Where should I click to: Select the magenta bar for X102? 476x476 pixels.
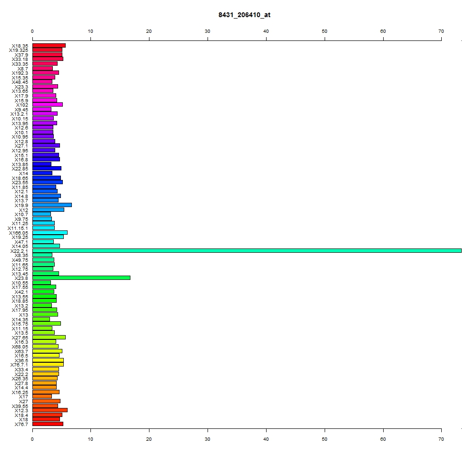[47, 104]
